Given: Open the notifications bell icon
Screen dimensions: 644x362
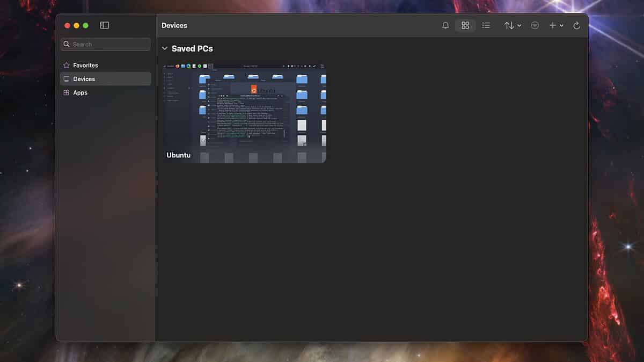Looking at the screenshot, I should click(445, 25).
